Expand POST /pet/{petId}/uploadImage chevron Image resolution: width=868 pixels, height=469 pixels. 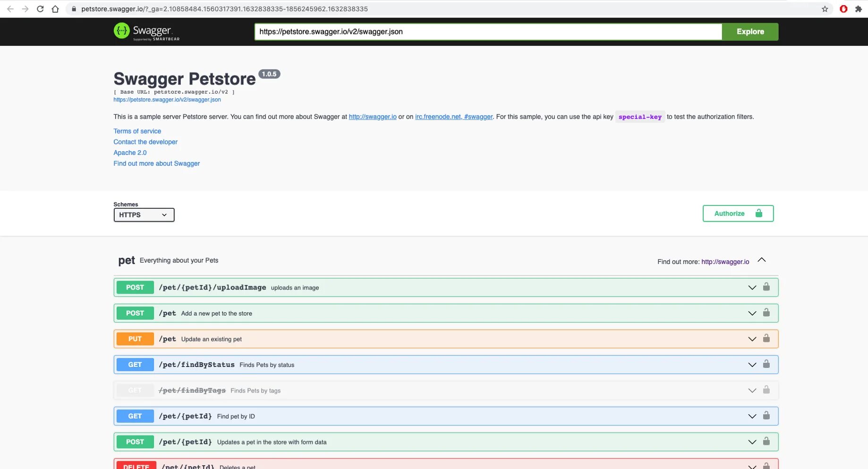752,288
